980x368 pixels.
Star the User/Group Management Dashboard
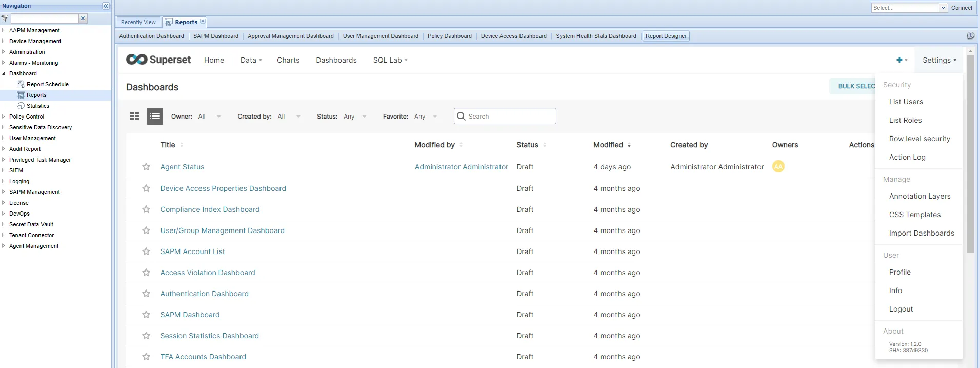click(146, 230)
